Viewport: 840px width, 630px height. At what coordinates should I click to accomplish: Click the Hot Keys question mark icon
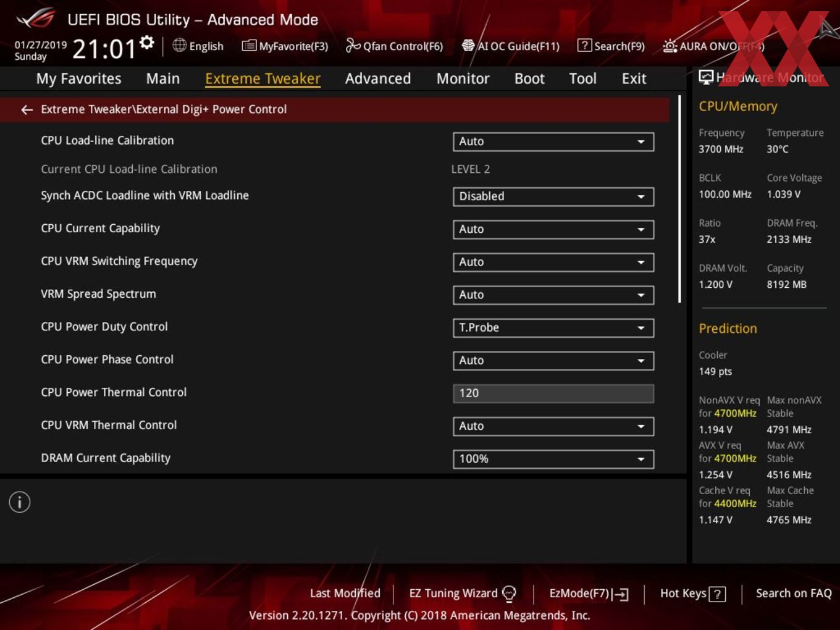pyautogui.click(x=717, y=594)
